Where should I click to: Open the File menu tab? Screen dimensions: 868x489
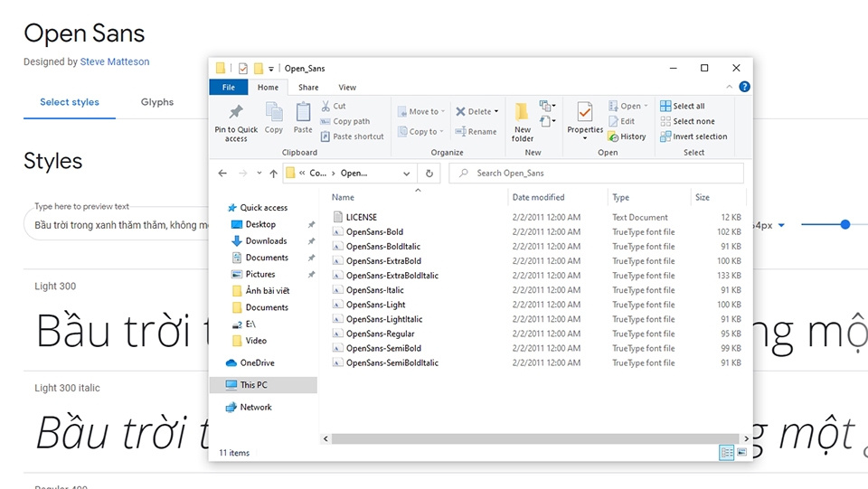[x=229, y=88]
